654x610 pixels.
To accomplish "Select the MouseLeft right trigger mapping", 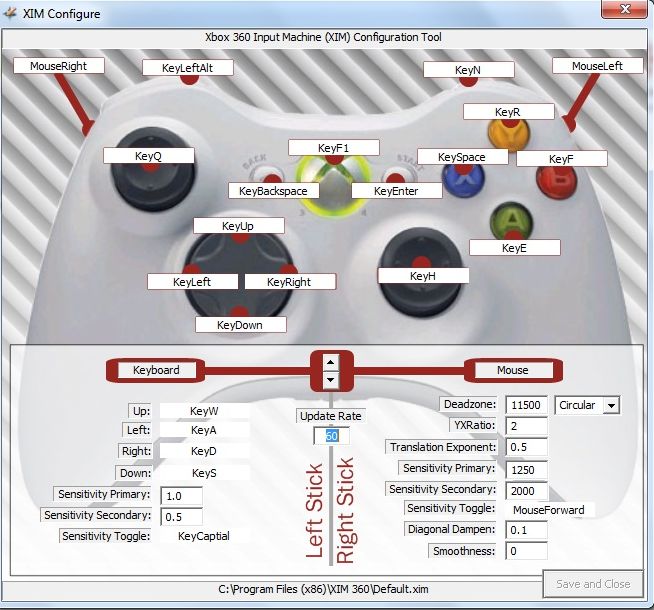I will coord(597,66).
